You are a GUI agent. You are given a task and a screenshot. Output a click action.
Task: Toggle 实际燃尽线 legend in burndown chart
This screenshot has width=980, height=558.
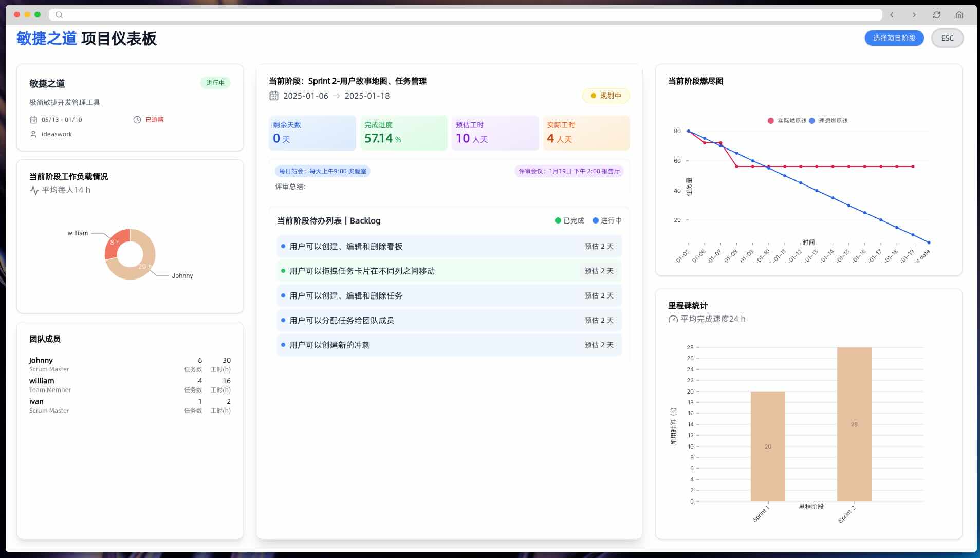click(787, 121)
